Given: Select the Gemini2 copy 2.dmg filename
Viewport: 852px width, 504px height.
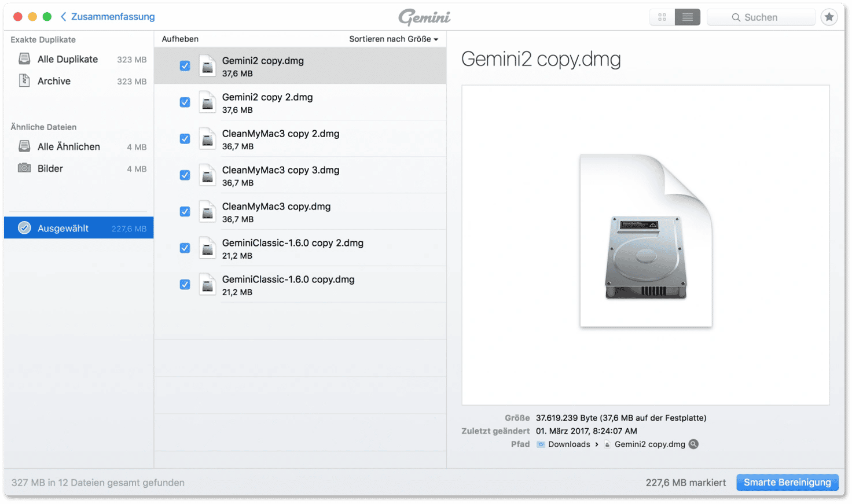Looking at the screenshot, I should click(x=267, y=97).
